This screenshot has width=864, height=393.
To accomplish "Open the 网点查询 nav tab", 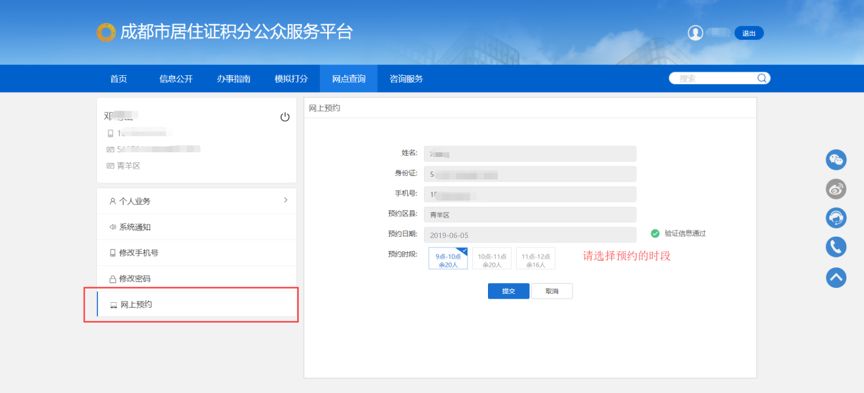I will pyautogui.click(x=349, y=79).
